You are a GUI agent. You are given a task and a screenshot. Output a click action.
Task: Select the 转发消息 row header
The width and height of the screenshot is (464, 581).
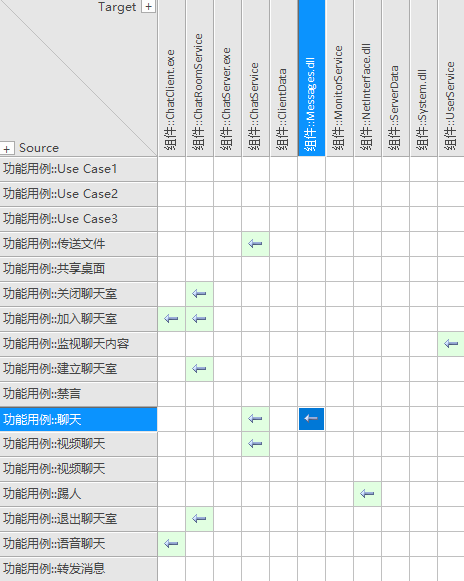click(x=78, y=569)
